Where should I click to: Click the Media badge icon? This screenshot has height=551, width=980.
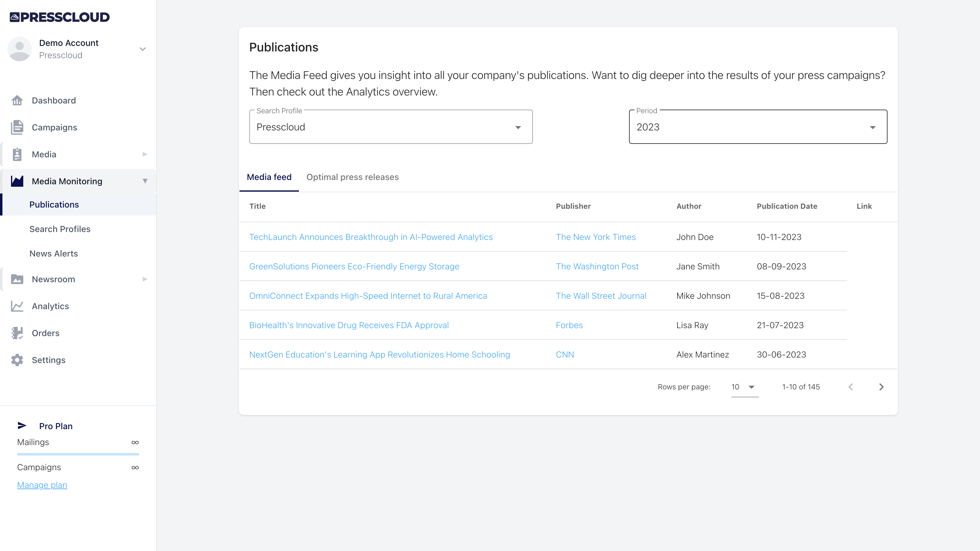(x=17, y=154)
